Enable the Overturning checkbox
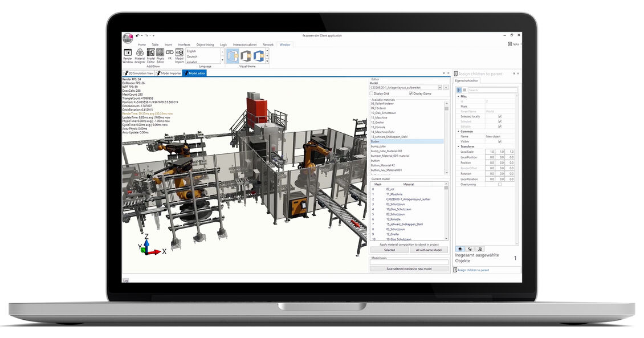The height and width of the screenshot is (338, 644). point(500,185)
